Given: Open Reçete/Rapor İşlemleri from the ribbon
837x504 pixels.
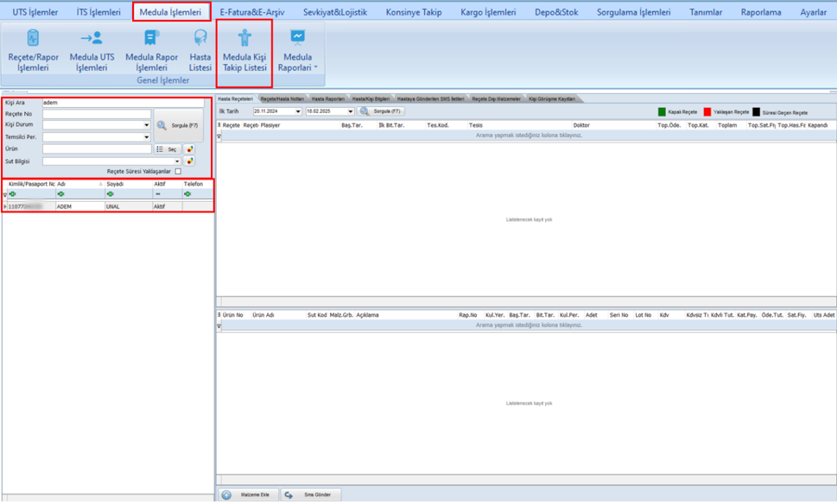Looking at the screenshot, I should tap(33, 48).
